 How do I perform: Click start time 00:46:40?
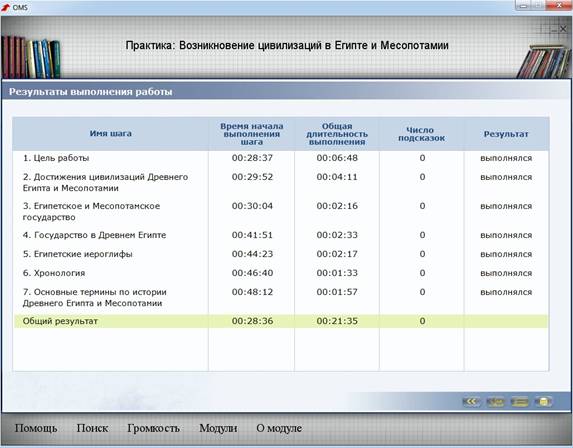tap(252, 273)
